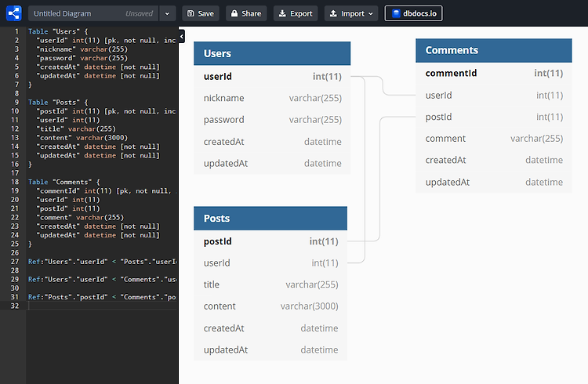Screen dimensions: 588x384
Task: Open the dbdocs.io link button
Action: (414, 13)
